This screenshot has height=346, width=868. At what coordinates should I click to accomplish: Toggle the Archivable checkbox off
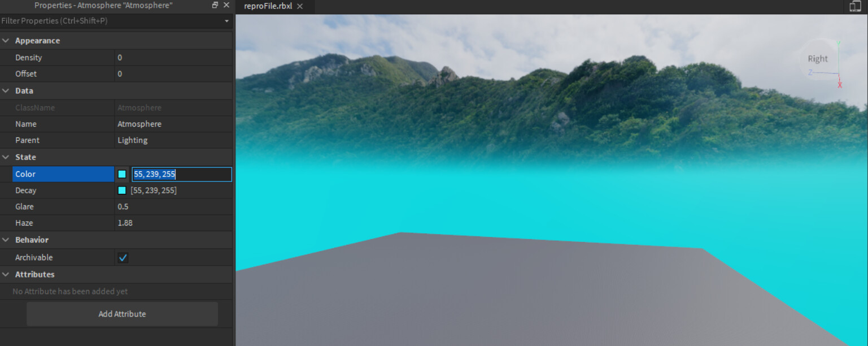point(123,257)
